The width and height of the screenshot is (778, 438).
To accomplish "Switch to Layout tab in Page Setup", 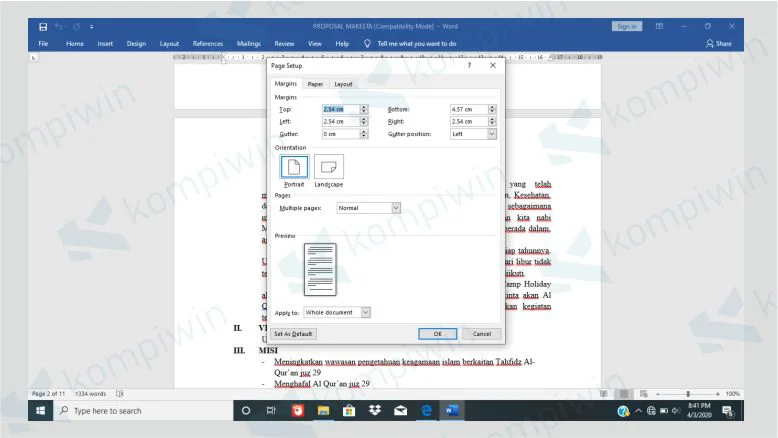I will point(343,84).
